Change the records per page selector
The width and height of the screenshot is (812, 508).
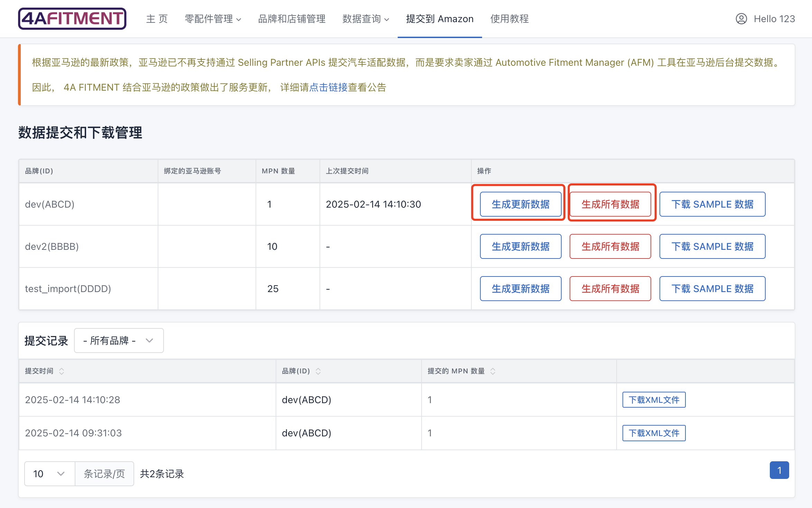(x=49, y=474)
